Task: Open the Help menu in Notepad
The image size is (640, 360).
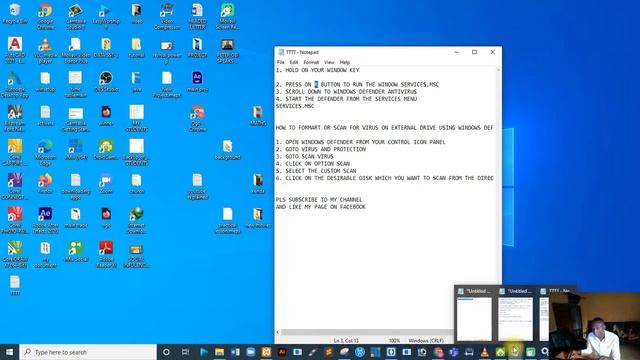Action: pos(344,62)
